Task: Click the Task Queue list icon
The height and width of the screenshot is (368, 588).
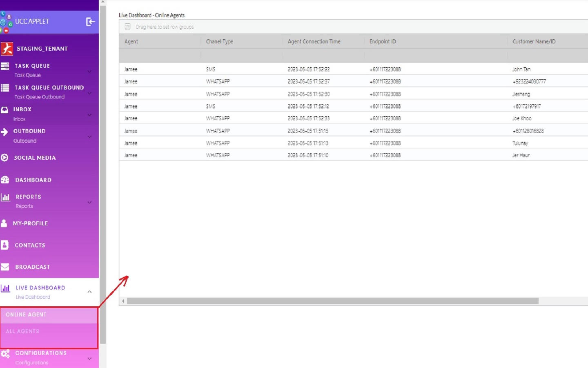Action: click(x=5, y=66)
